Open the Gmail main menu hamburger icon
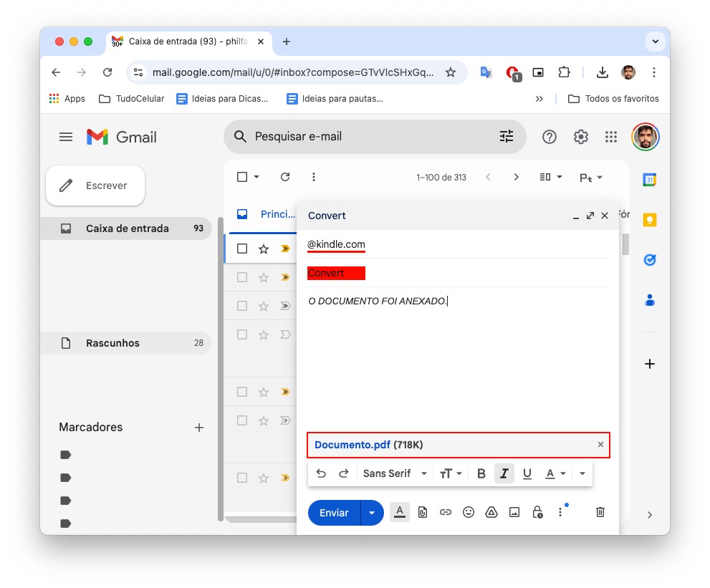This screenshot has width=710, height=588. tap(66, 137)
